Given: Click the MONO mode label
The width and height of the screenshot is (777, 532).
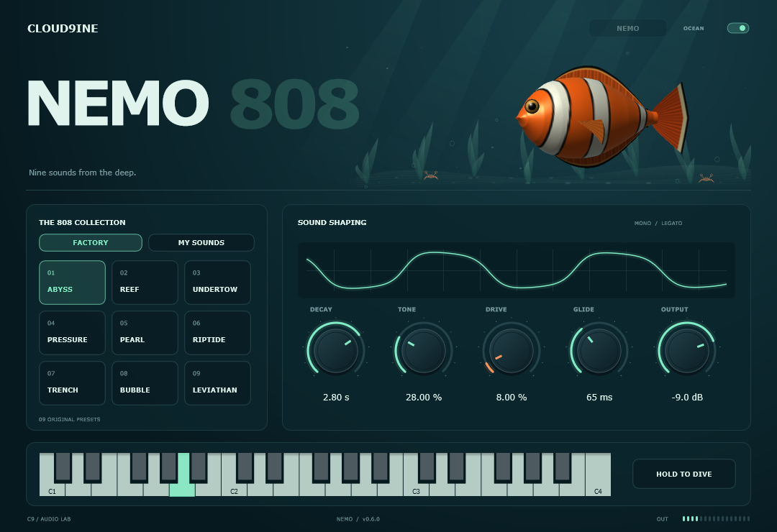Looking at the screenshot, I should (642, 224).
